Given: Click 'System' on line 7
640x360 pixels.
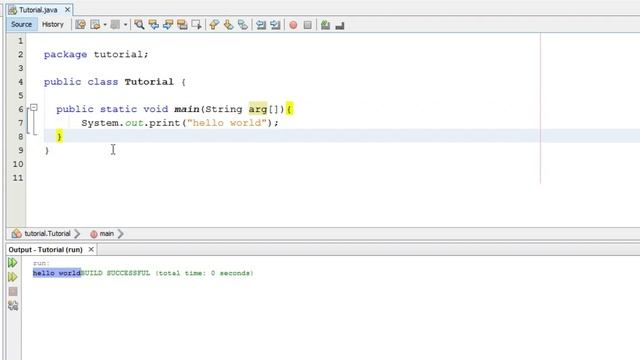Looking at the screenshot, I should (100, 123).
